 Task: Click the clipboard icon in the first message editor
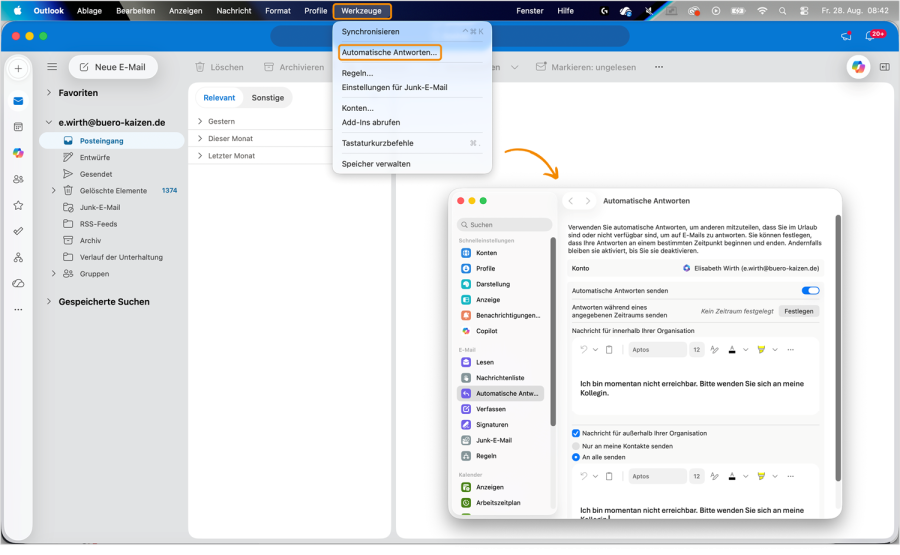(x=609, y=350)
